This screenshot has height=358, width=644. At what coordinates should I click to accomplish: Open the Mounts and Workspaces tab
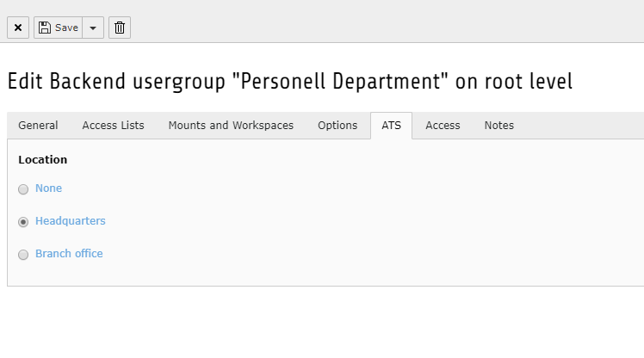[x=231, y=126]
